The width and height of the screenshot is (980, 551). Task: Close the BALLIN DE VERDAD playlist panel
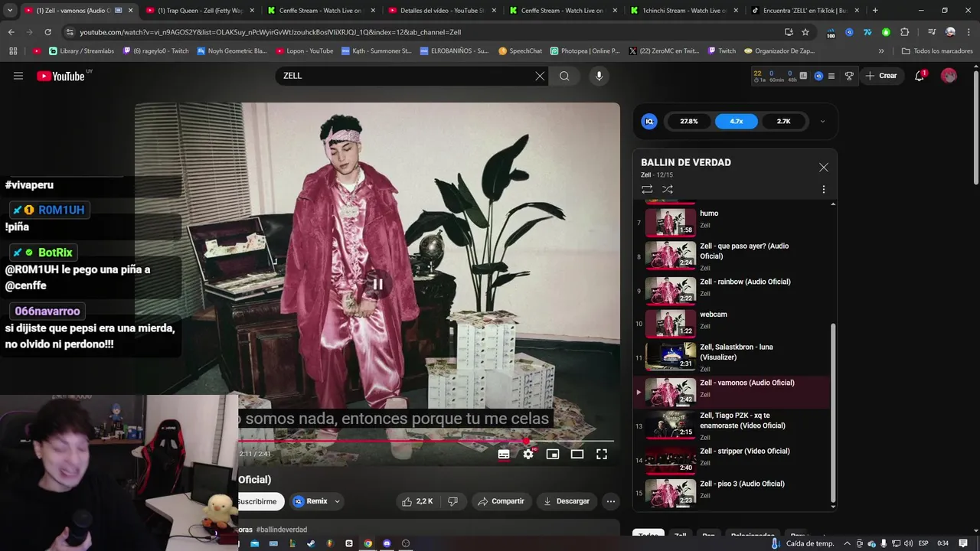coord(824,167)
